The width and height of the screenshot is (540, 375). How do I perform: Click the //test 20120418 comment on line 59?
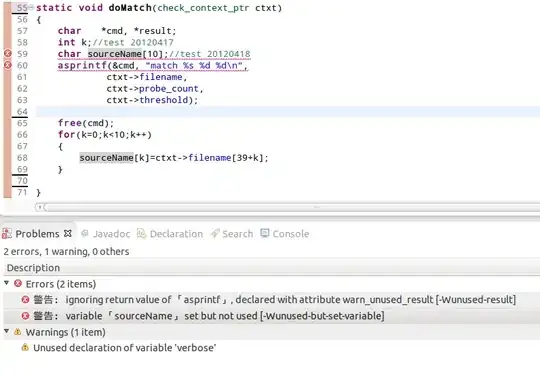tap(210, 54)
